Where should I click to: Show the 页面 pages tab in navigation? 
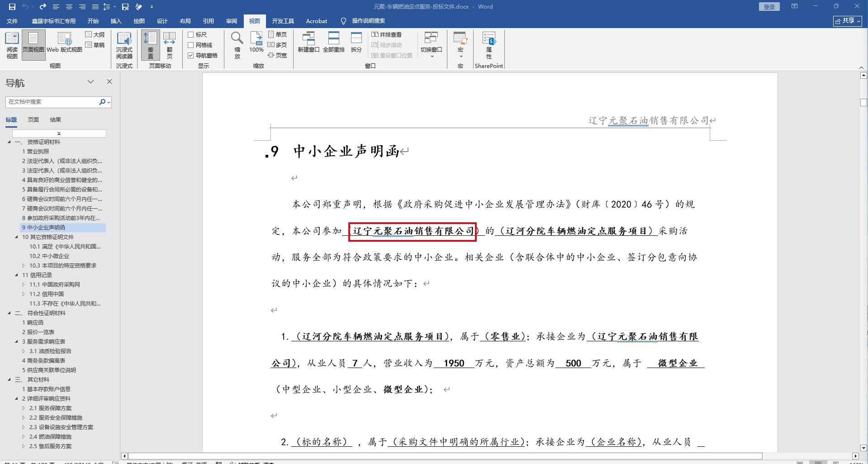pos(33,120)
